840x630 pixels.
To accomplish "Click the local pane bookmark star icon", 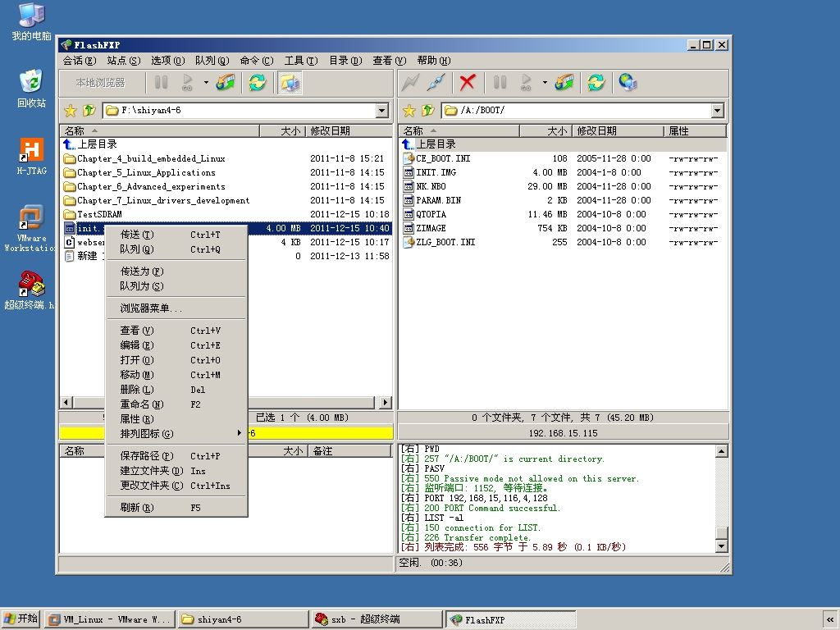I will point(71,111).
